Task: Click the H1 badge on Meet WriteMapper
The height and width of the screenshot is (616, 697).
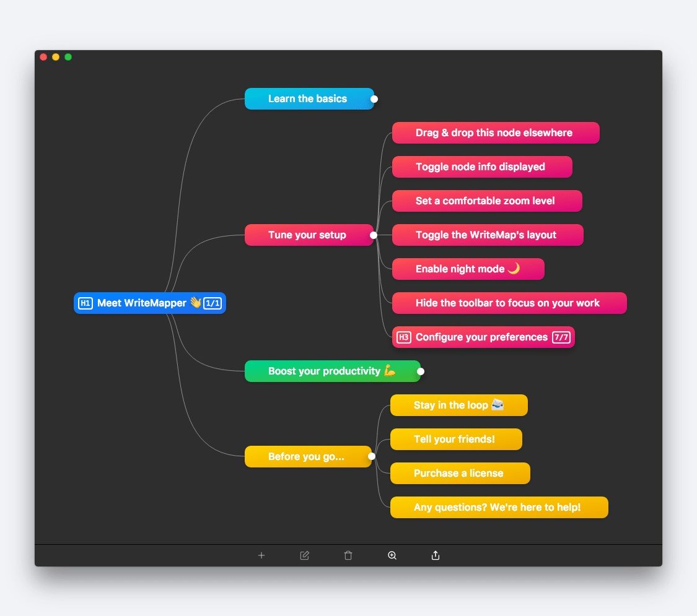Action: (x=85, y=303)
